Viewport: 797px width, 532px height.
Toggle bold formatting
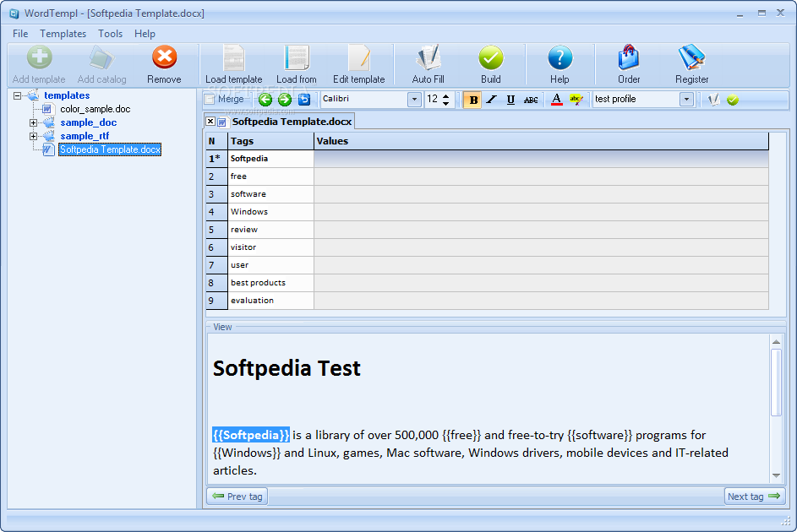coord(473,100)
